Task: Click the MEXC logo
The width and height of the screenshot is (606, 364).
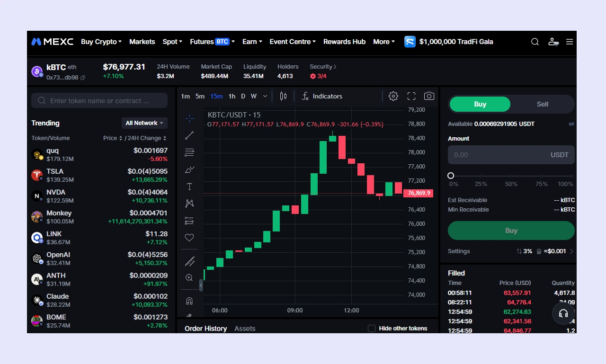Action: click(53, 42)
